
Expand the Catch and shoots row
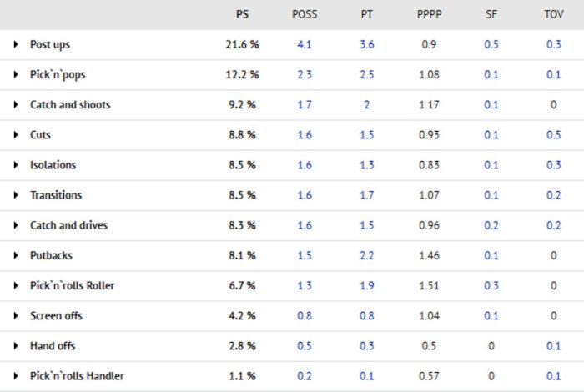pos(16,105)
